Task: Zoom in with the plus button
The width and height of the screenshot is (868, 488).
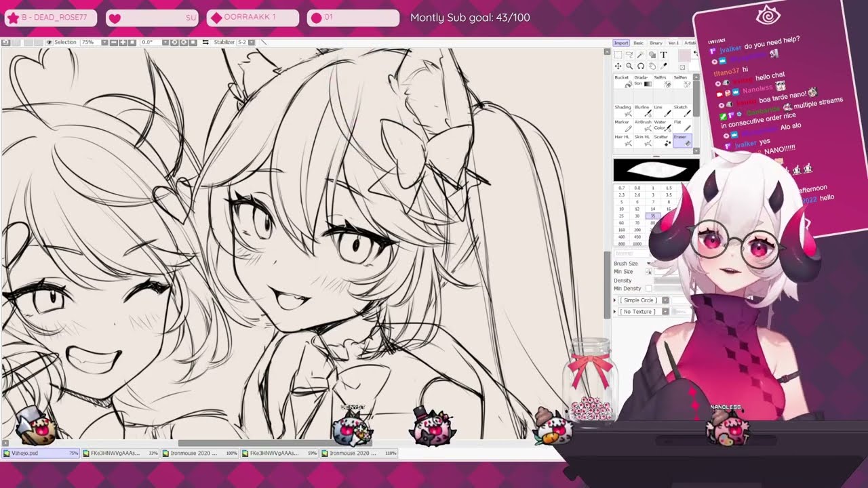Action: 122,42
